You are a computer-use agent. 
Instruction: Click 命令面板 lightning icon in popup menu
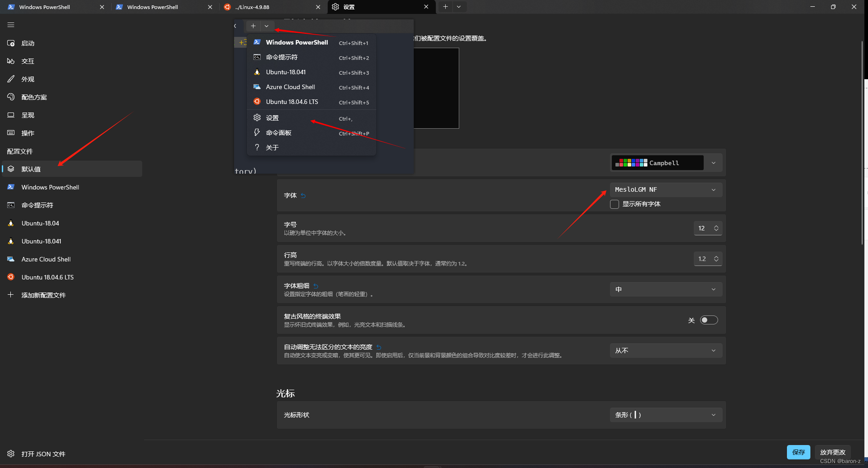[257, 132]
